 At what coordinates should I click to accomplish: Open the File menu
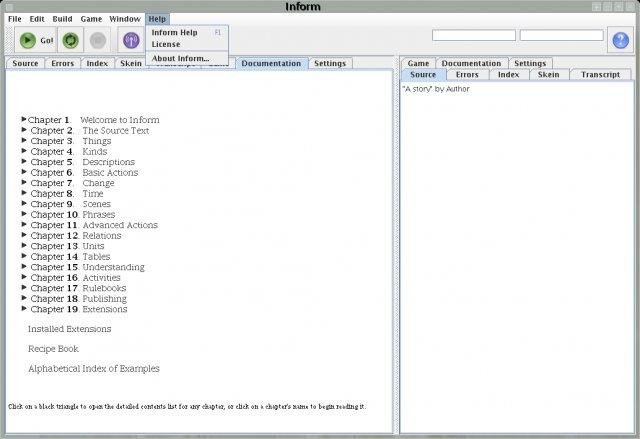point(15,19)
